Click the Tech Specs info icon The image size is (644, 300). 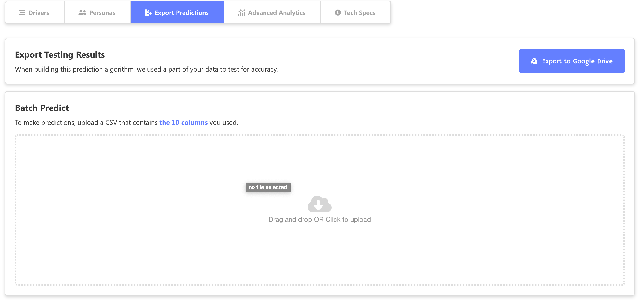(x=337, y=13)
